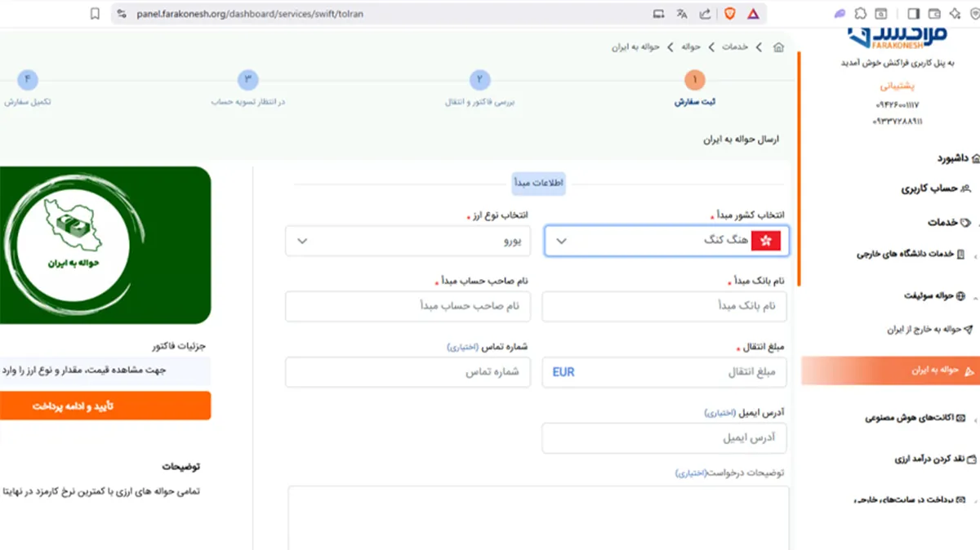Open the browser extensions puzzle icon
This screenshot has height=550, width=980.
point(860,14)
